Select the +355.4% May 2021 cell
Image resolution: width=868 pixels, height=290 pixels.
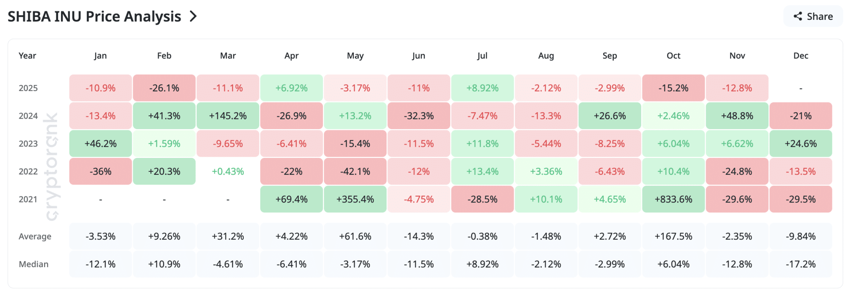(x=355, y=199)
